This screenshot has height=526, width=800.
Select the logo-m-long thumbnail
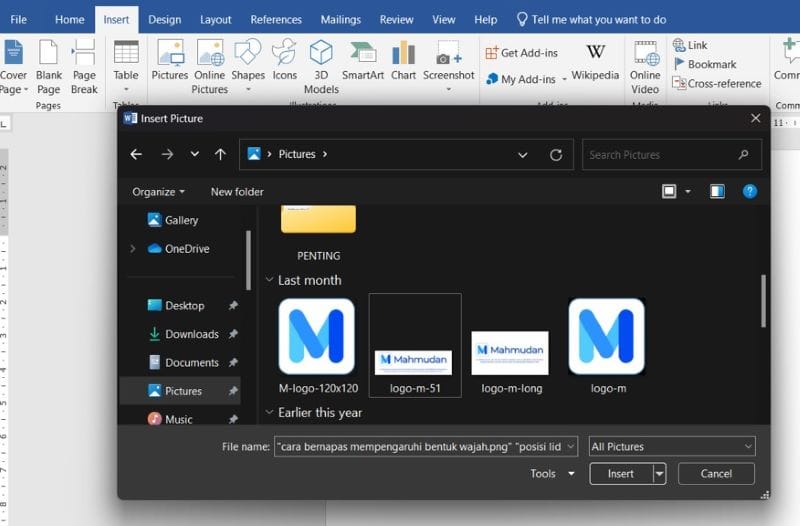[510, 351]
